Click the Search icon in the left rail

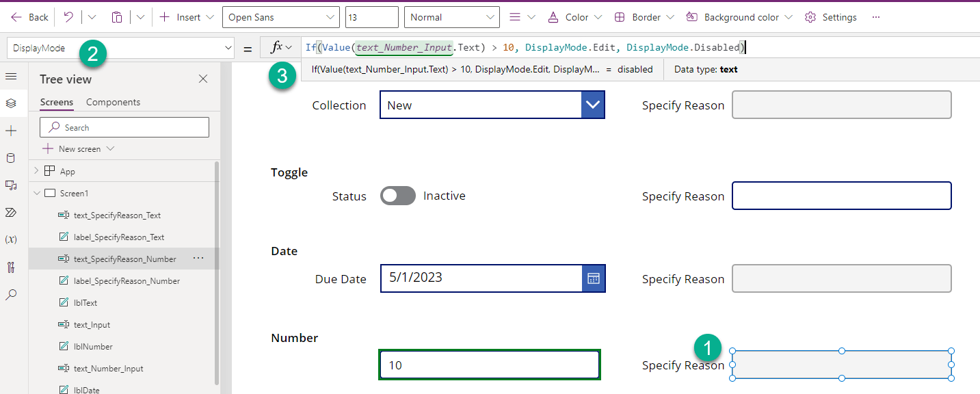11,295
